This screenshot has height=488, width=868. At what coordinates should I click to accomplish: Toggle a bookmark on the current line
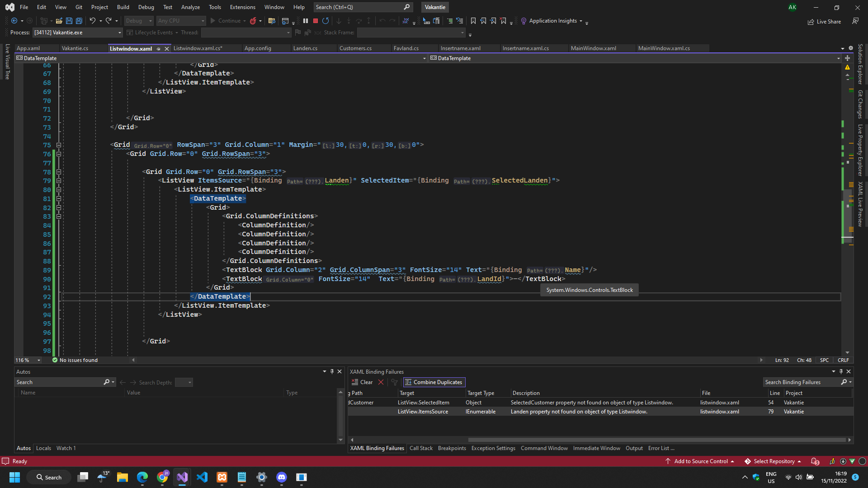(x=473, y=21)
